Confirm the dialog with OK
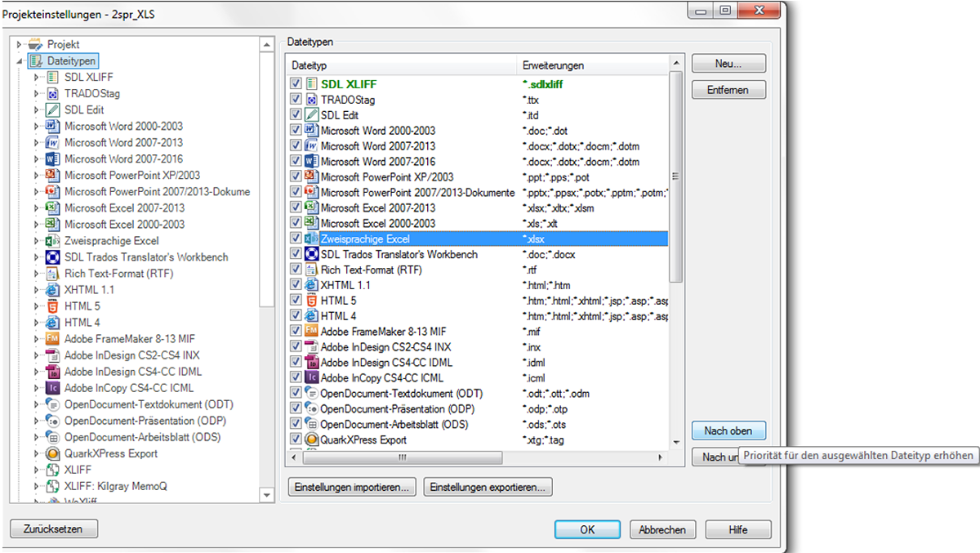 point(587,529)
